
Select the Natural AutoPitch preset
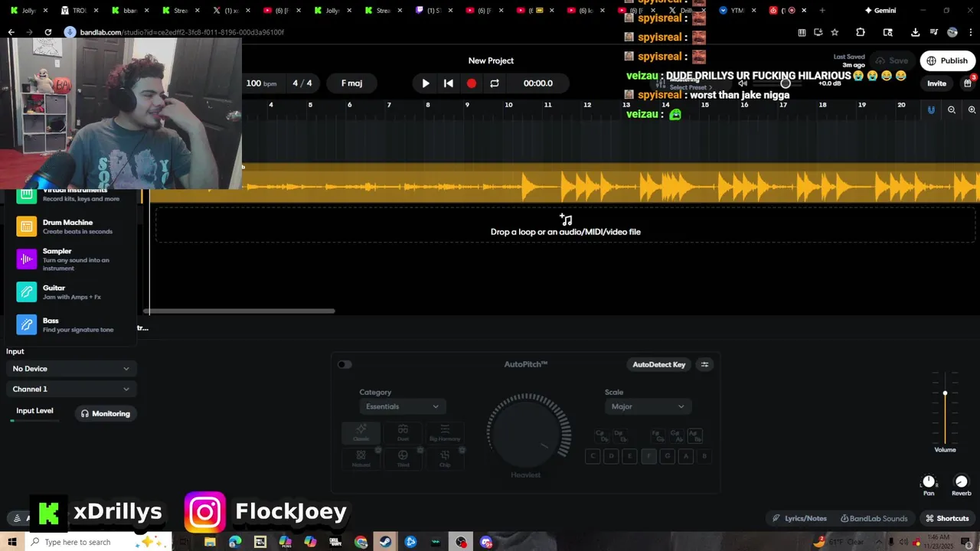point(361,458)
